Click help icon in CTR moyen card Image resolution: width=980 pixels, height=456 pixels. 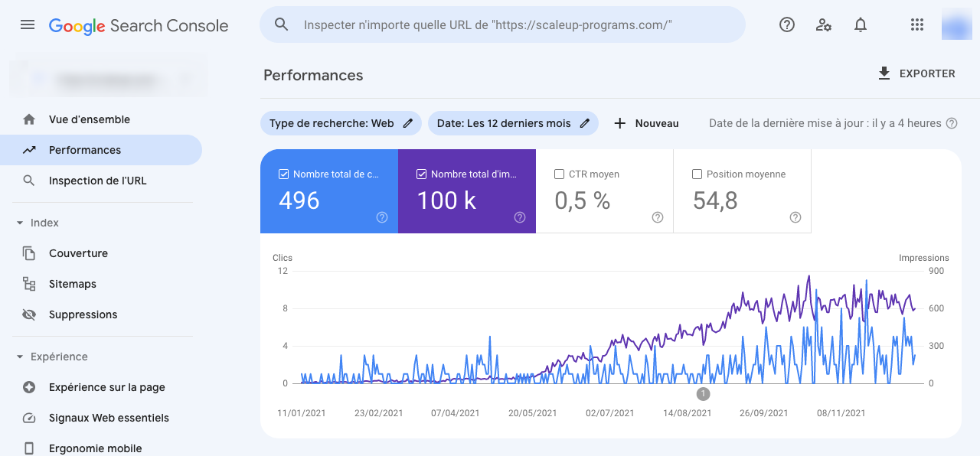(657, 217)
